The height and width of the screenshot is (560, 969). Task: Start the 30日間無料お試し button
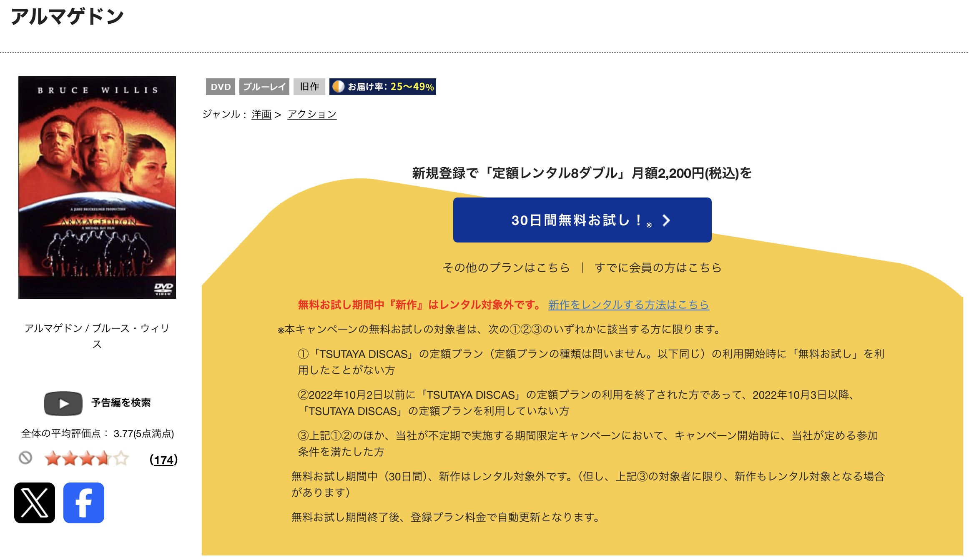582,220
